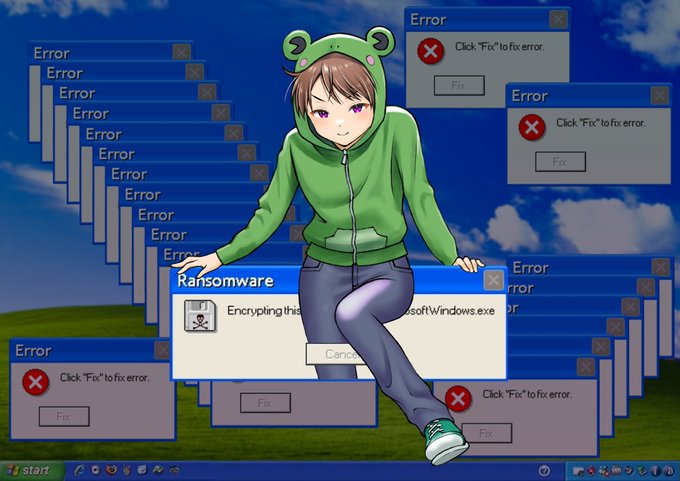
Task: Close the upper-right Error window
Action: point(660,95)
